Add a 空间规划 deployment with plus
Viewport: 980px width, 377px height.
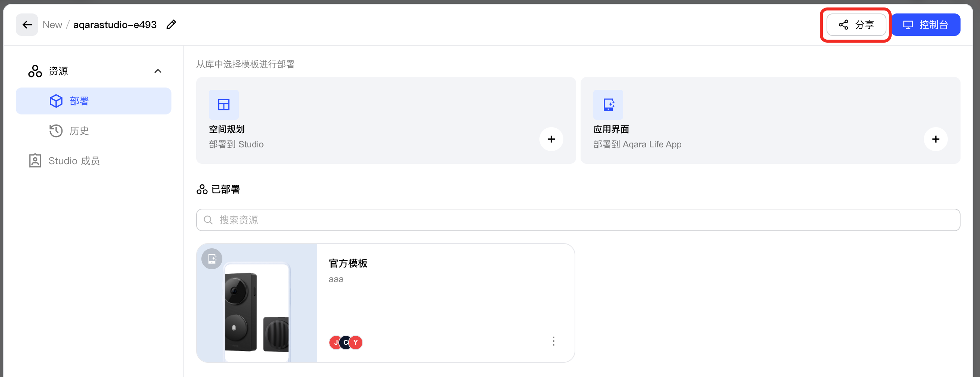tap(551, 139)
